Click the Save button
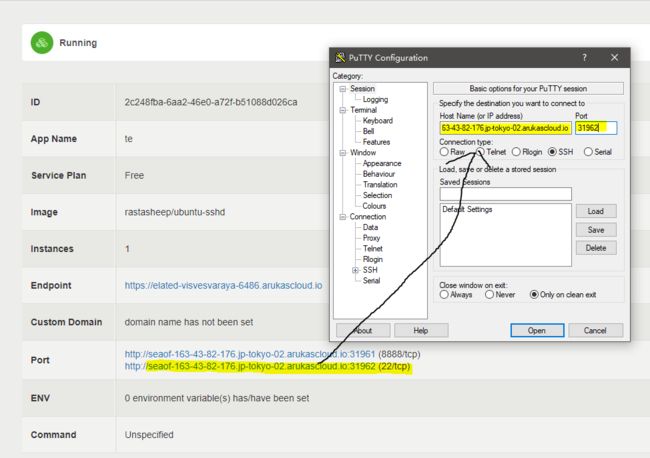The width and height of the screenshot is (650, 458). pyautogui.click(x=596, y=230)
